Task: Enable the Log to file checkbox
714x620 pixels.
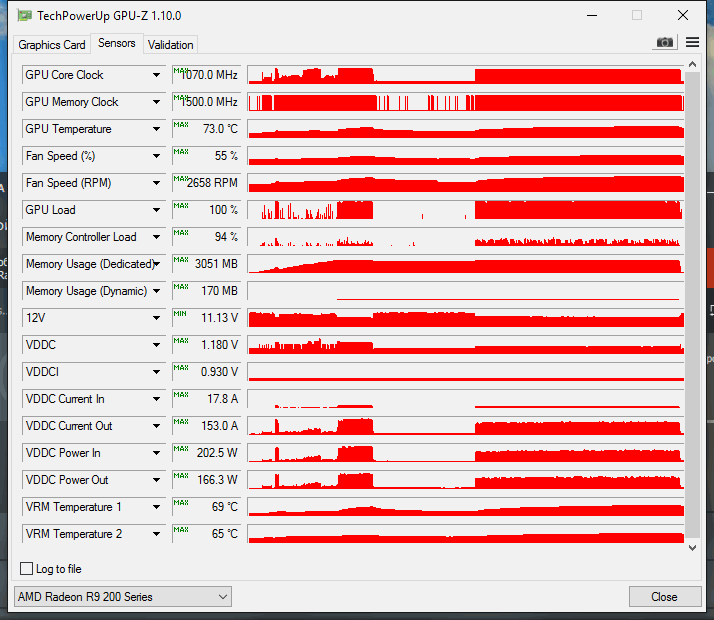Action: click(x=26, y=569)
